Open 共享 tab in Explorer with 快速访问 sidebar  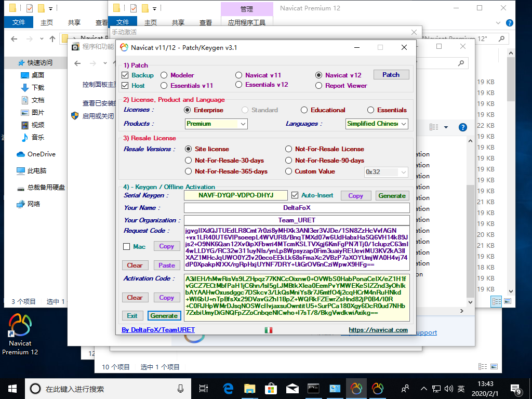pos(74,22)
